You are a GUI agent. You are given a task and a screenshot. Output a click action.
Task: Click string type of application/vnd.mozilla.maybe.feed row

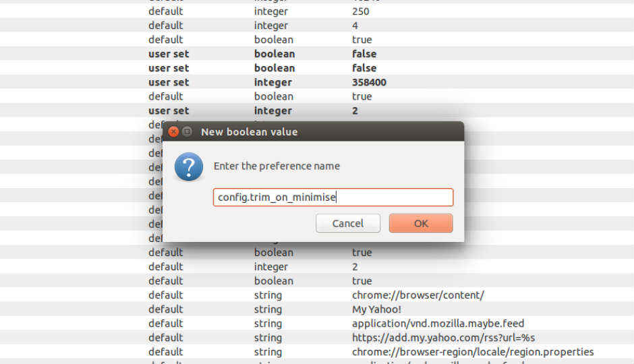268,324
